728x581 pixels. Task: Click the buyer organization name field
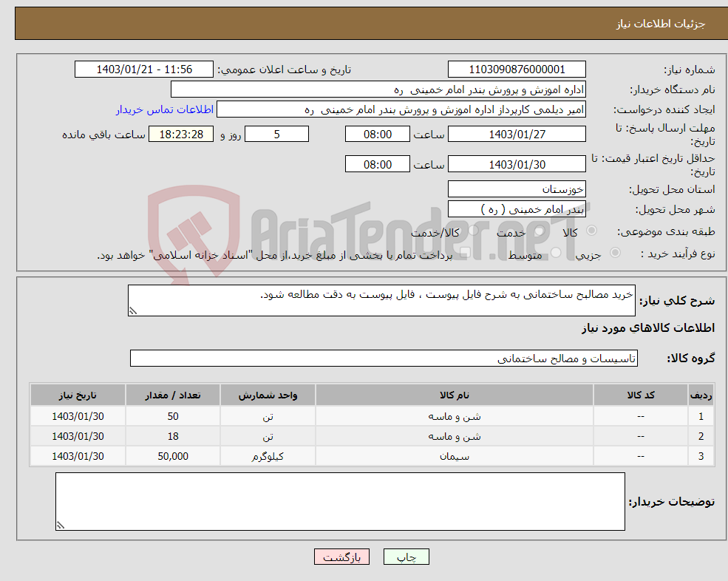pos(378,89)
